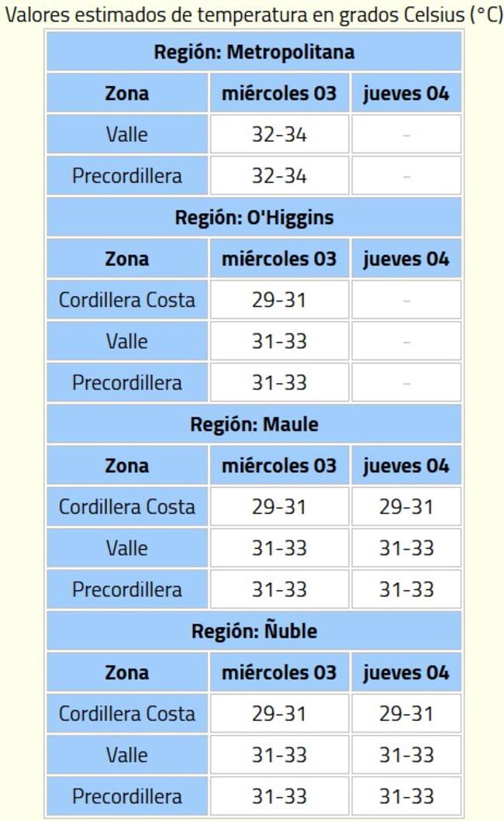Select Maule Valle's miércoles 03 value 31-33

coord(279,548)
